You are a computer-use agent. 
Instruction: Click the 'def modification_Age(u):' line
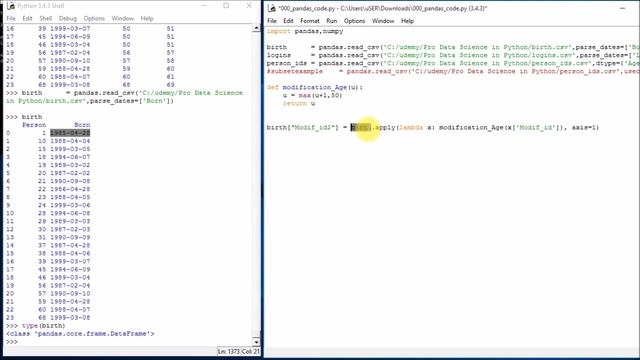pyautogui.click(x=315, y=87)
